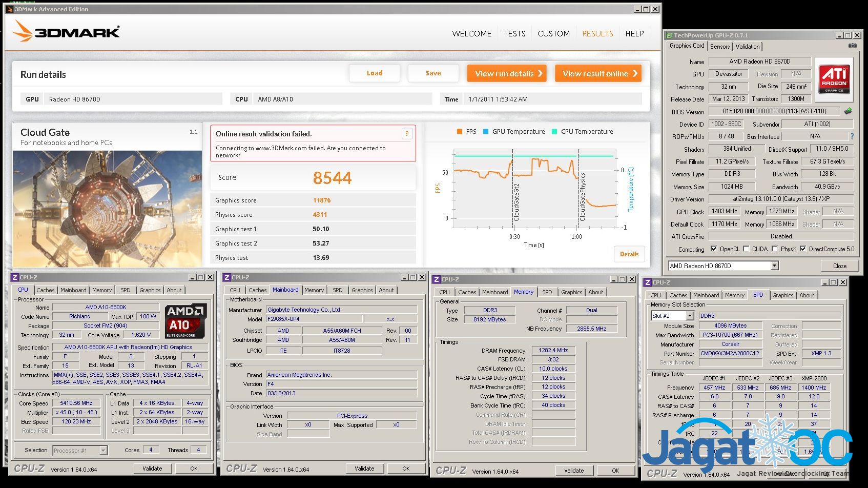The height and width of the screenshot is (488, 868).
Task: Click the validation failed help question icon
Action: 407,134
